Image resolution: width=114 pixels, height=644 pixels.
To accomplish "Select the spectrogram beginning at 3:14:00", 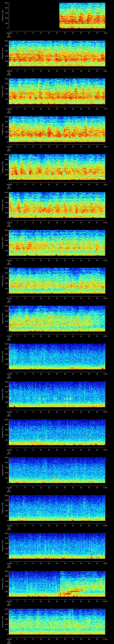I will [x=57, y=394].
